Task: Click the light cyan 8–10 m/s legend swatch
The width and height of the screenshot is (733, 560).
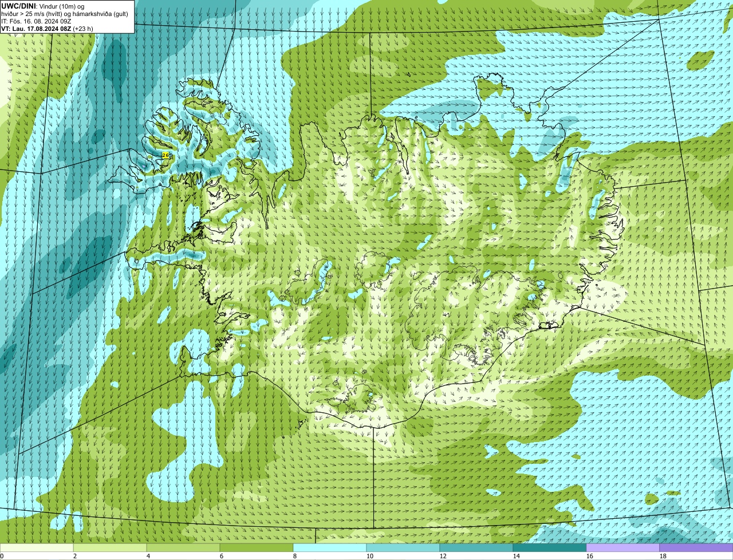Action: tap(330, 547)
